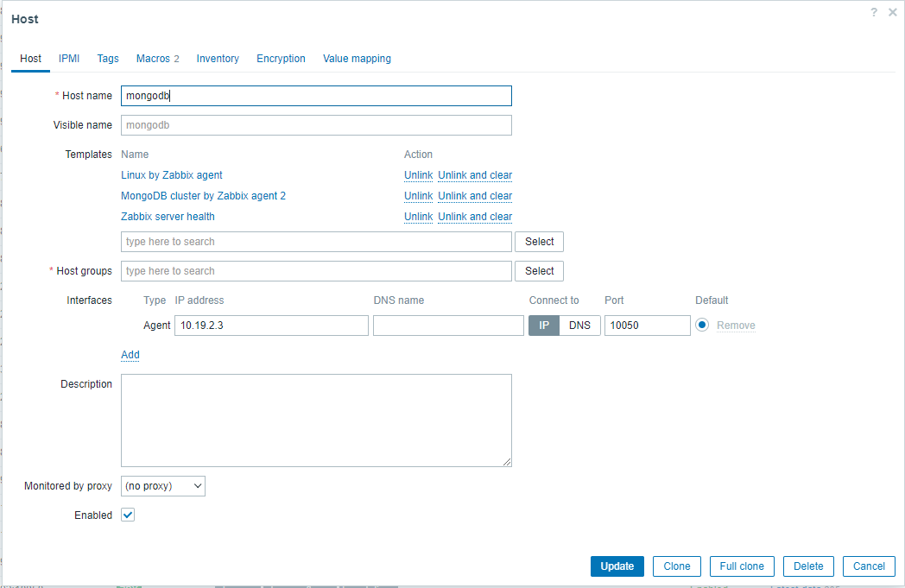
Task: Click the Delete button
Action: 808,566
